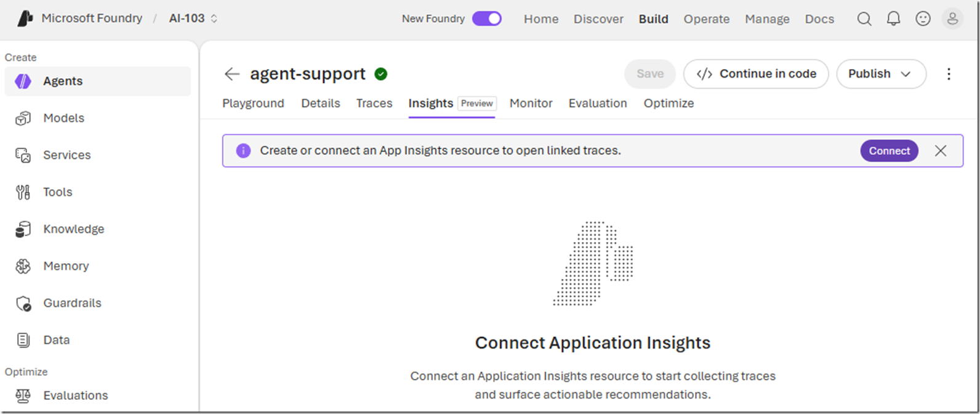The width and height of the screenshot is (980, 414).
Task: Open the three-dot more options menu
Action: coord(949,74)
